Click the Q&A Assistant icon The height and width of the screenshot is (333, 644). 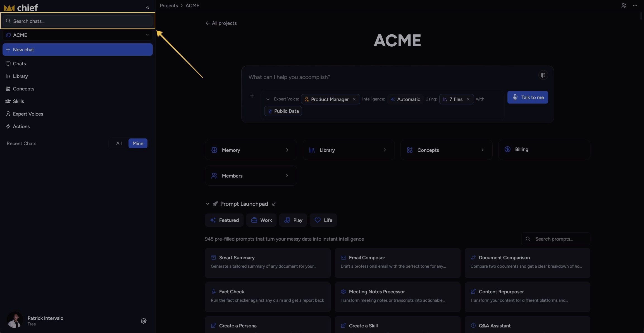(x=473, y=326)
